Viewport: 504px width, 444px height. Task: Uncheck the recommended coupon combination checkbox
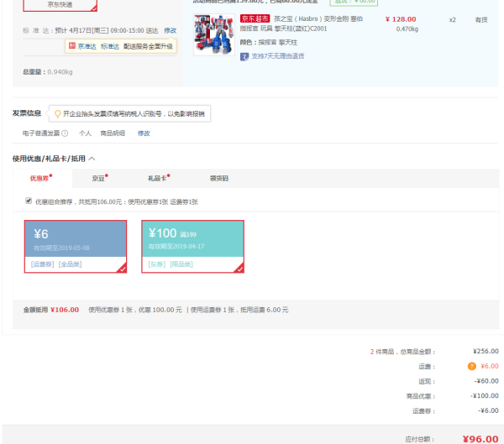coord(29,201)
